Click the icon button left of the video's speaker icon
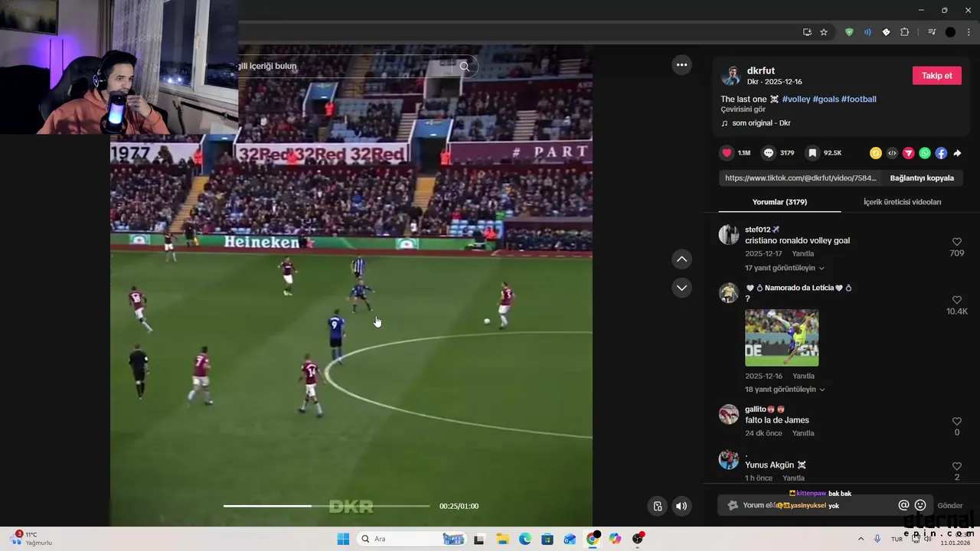The image size is (980, 551). pyautogui.click(x=657, y=506)
